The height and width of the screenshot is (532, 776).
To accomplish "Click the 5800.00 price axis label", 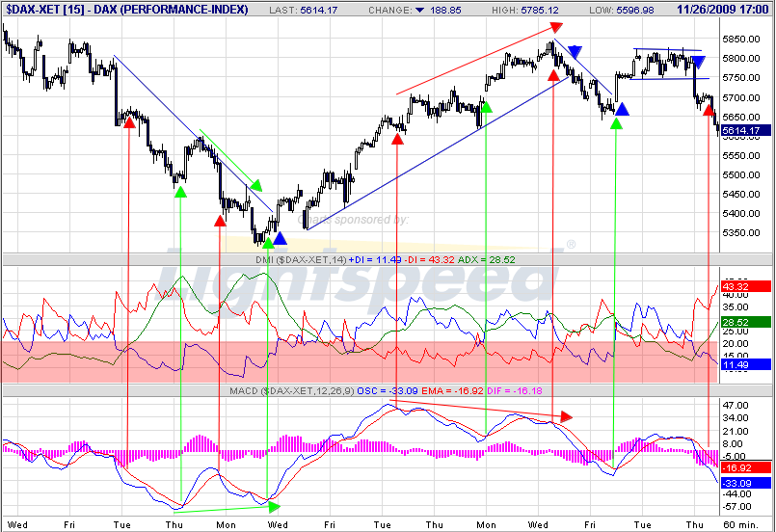I will tap(741, 59).
